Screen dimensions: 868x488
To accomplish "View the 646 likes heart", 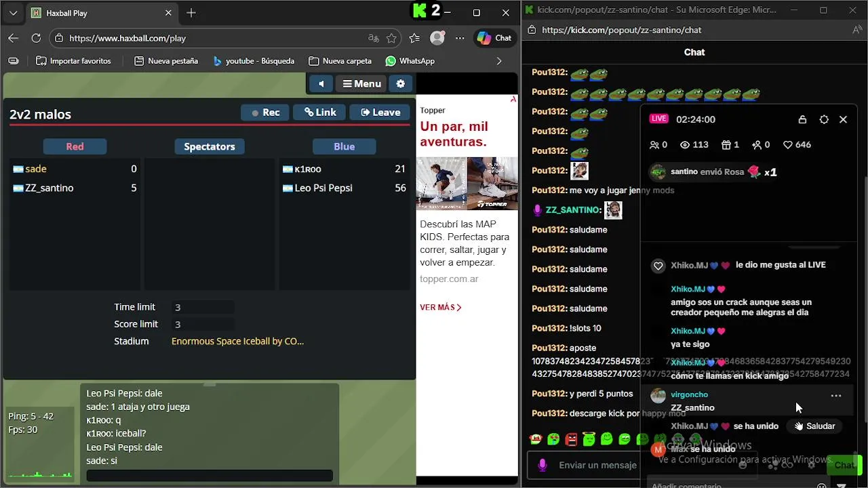I will (x=797, y=144).
